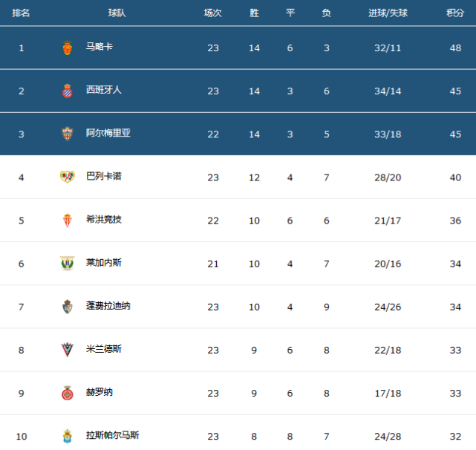Click the 场次 column header
This screenshot has width=476, height=450.
tap(213, 13)
